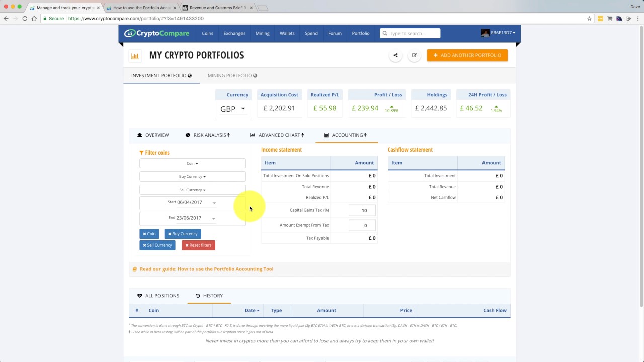Screen dimensions: 644x362
Task: Open the Chrome menu three-dot icon
Action: coord(637,18)
